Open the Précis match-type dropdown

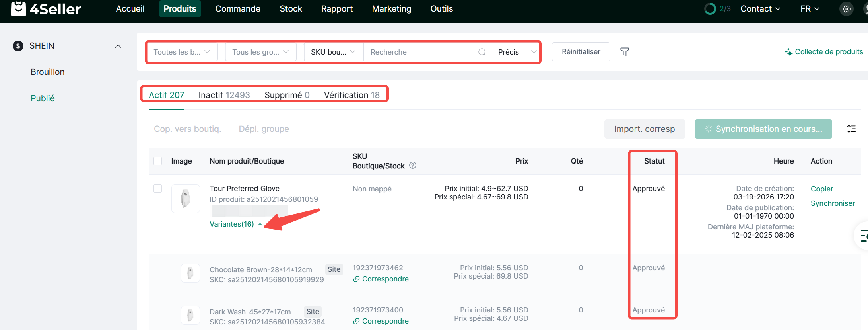tap(517, 52)
